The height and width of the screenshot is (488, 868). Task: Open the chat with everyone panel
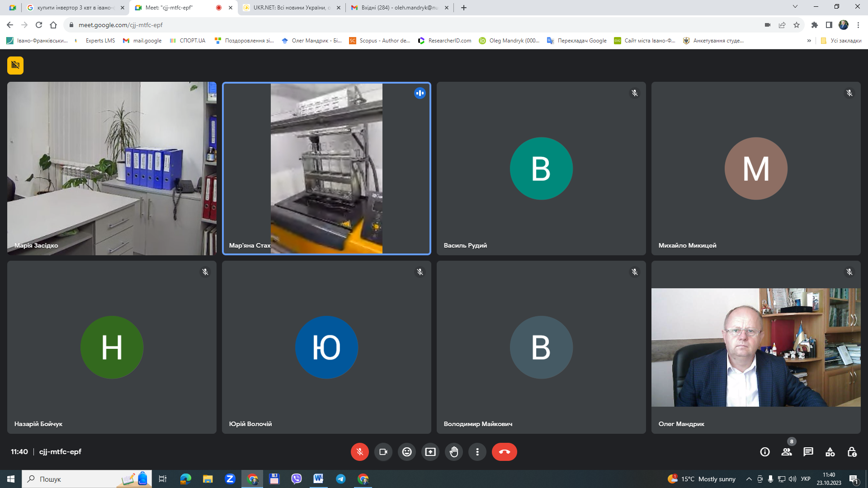coord(808,452)
